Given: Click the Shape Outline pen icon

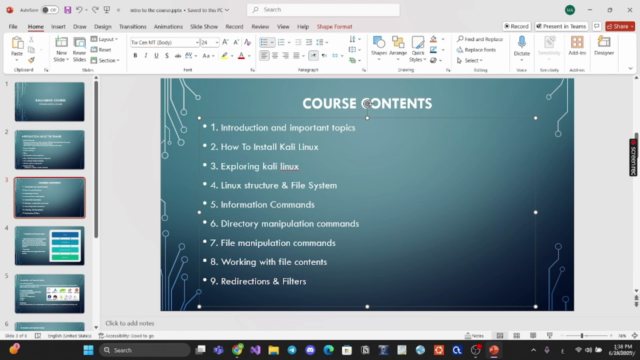Looking at the screenshot, I should (433, 50).
